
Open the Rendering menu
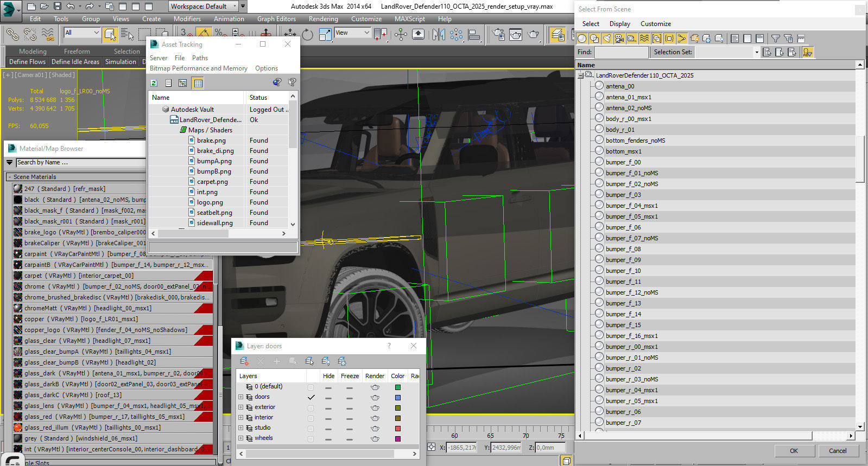[x=324, y=18]
